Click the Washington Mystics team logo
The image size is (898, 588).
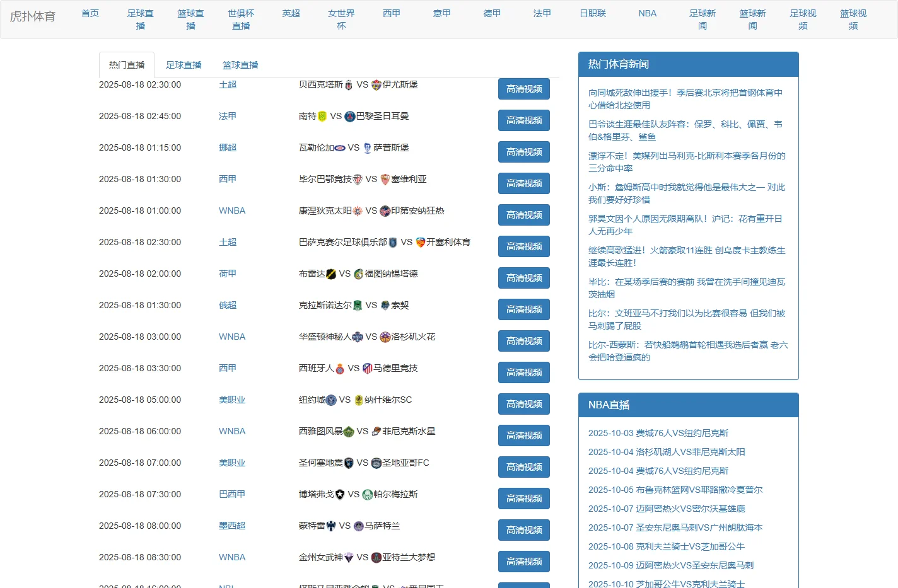[358, 337]
